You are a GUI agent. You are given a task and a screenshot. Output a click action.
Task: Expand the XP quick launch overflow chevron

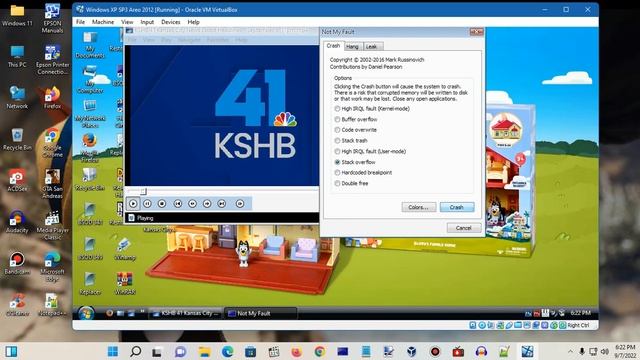[x=142, y=311]
